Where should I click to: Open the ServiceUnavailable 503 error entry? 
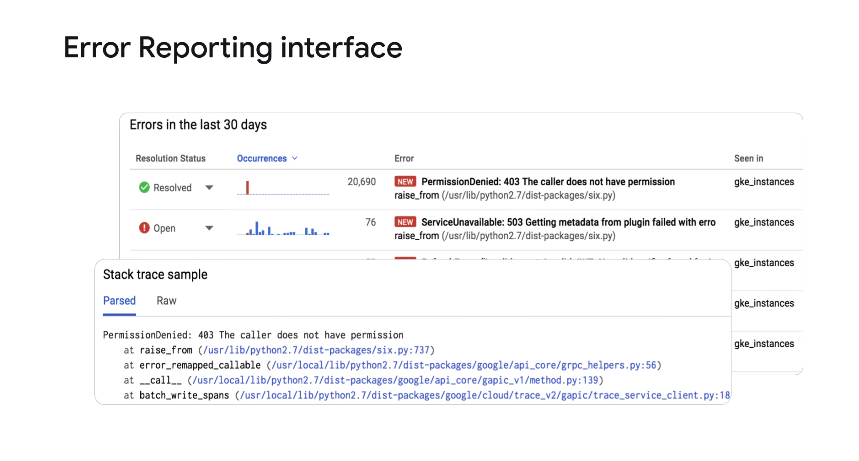tap(567, 222)
